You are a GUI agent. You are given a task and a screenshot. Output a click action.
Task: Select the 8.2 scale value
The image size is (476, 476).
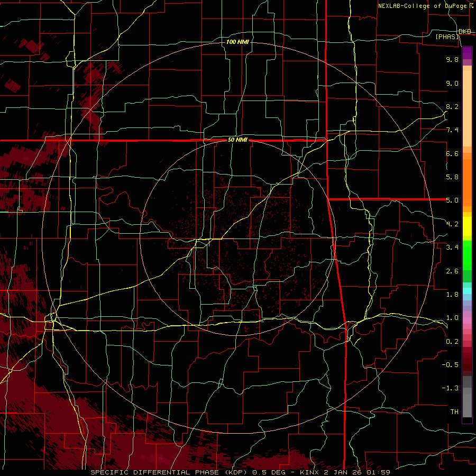(x=452, y=106)
